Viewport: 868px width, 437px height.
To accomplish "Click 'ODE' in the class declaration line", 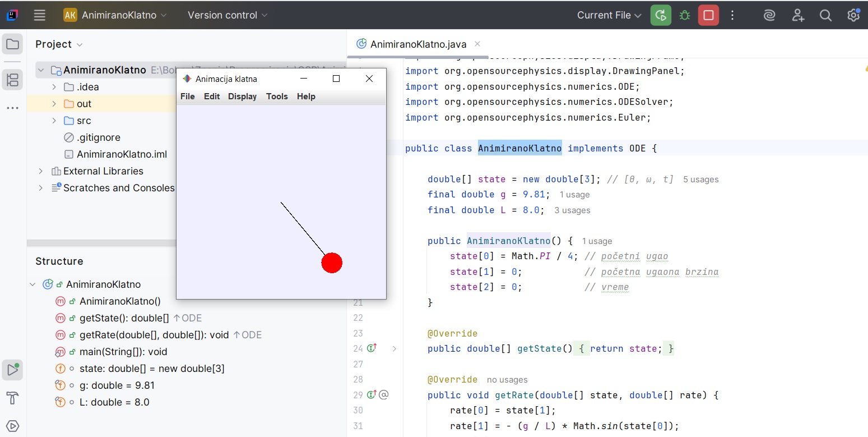I will [x=637, y=148].
